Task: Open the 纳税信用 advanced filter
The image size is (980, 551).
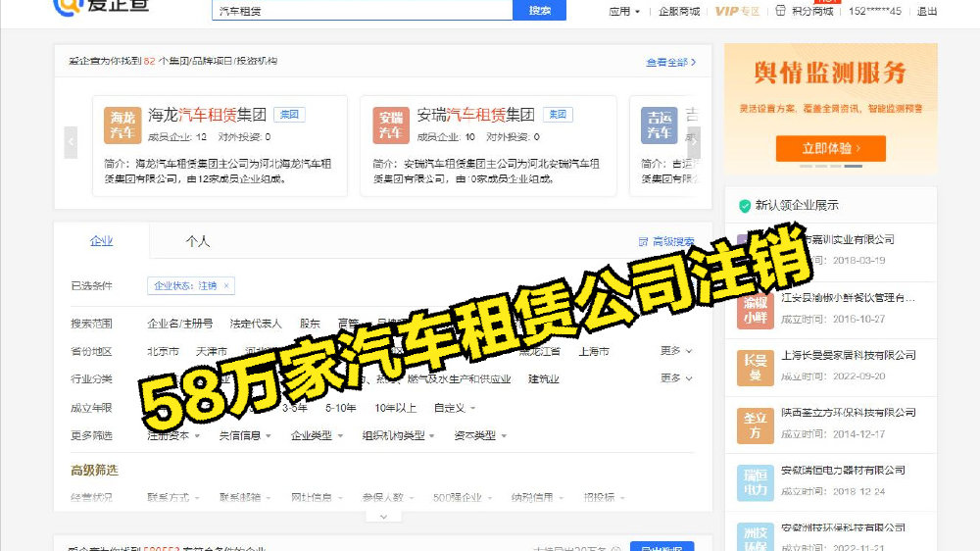Action: tap(537, 497)
